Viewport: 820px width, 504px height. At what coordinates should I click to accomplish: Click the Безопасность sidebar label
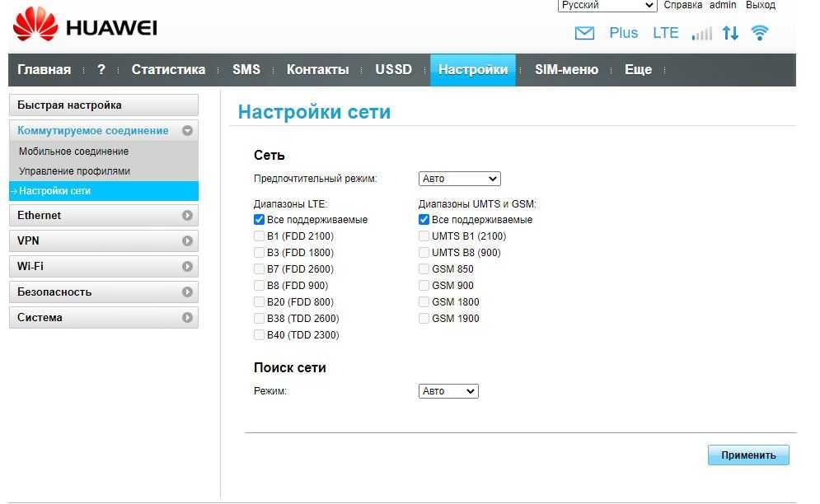coord(54,292)
